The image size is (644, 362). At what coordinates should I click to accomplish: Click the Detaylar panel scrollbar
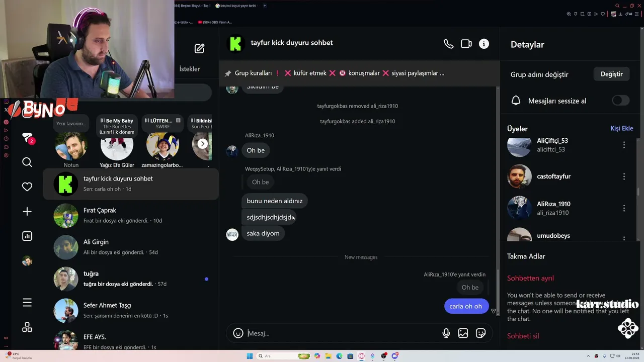pyautogui.click(x=638, y=191)
